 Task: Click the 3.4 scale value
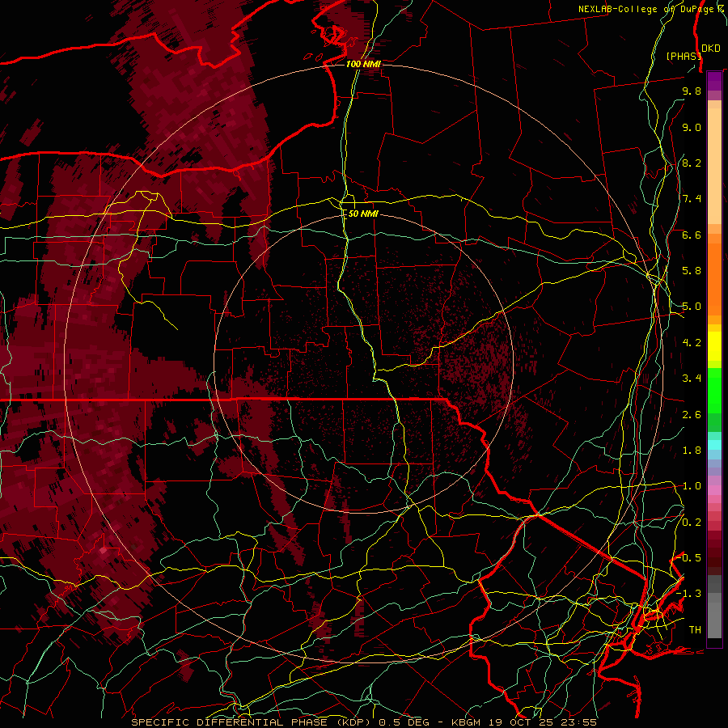692,379
